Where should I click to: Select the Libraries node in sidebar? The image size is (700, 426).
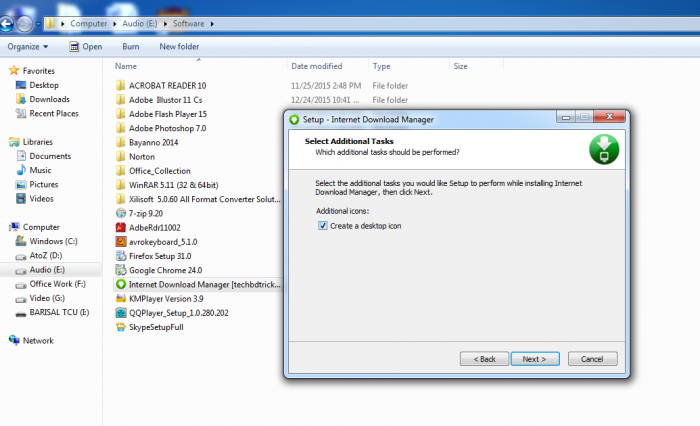[x=38, y=142]
